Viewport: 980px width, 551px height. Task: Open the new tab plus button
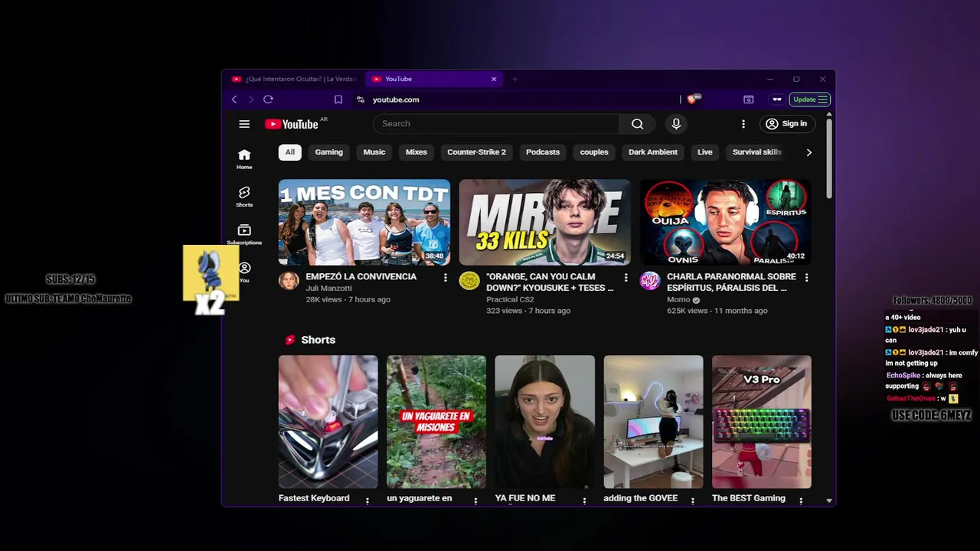tap(514, 79)
